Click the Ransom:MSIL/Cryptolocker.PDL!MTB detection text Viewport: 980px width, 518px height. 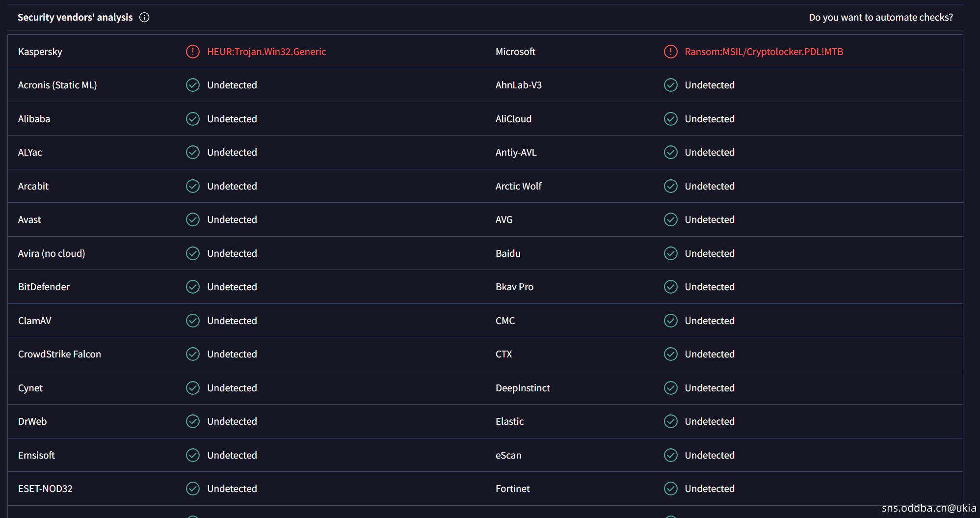point(764,52)
